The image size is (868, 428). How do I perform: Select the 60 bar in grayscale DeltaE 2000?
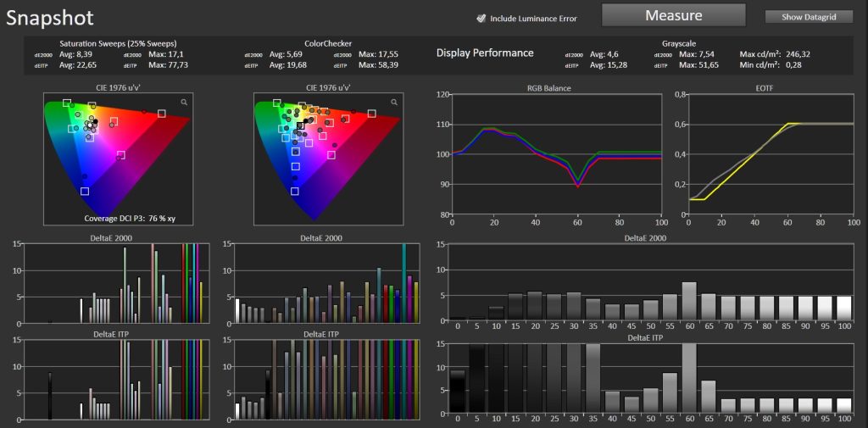click(689, 300)
